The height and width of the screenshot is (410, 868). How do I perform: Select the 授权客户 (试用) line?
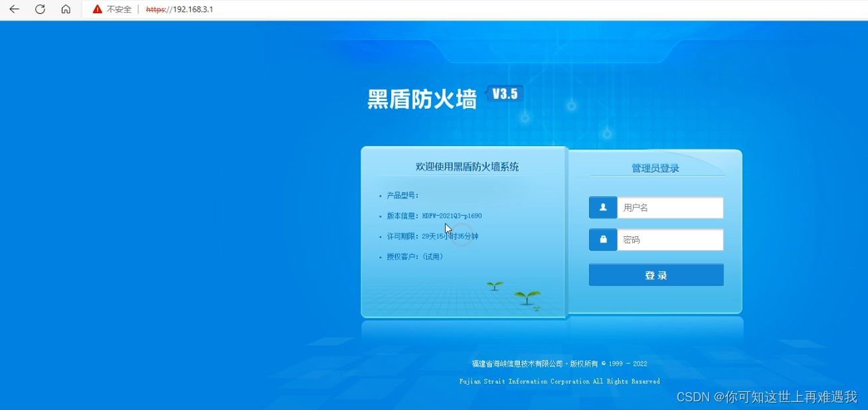(415, 257)
